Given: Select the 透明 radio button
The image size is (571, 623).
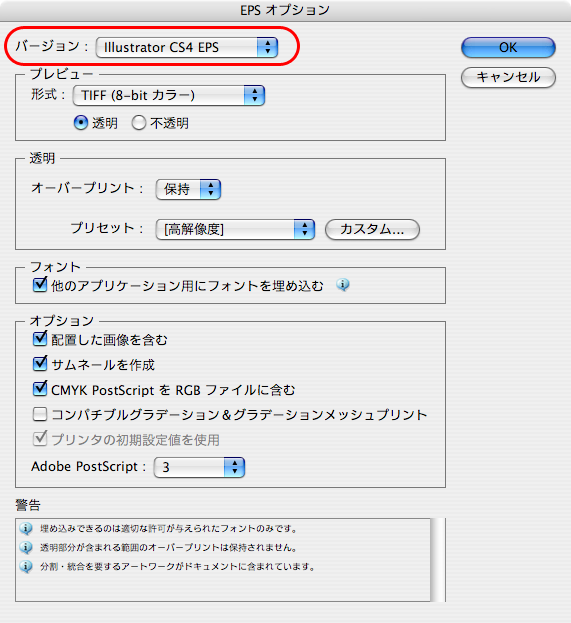Looking at the screenshot, I should point(81,123).
